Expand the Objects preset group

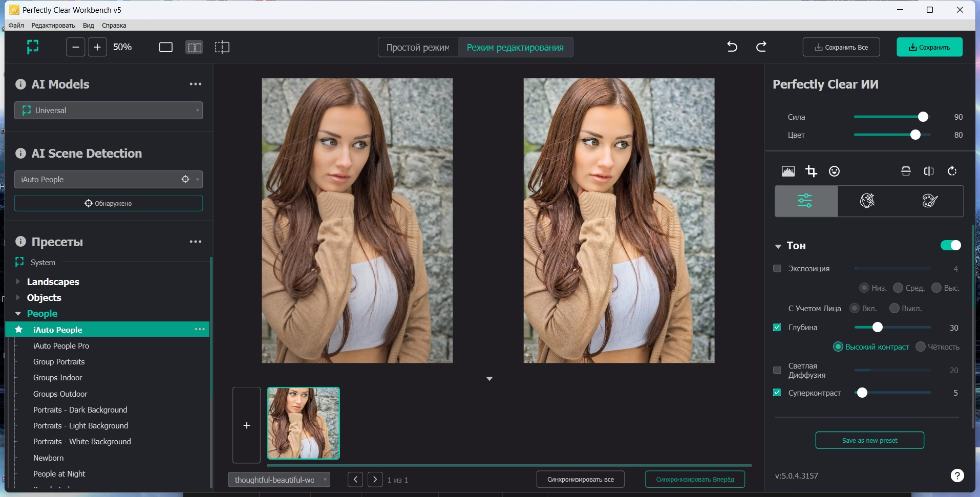18,297
